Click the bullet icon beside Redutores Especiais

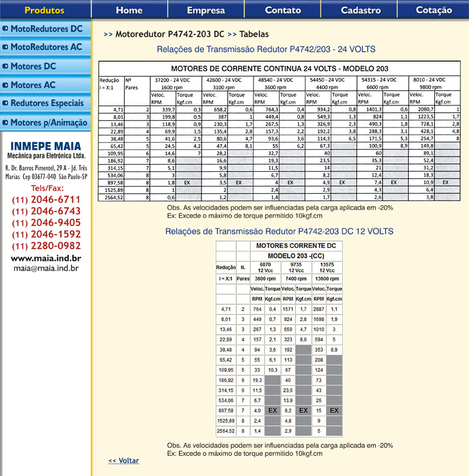click(5, 104)
